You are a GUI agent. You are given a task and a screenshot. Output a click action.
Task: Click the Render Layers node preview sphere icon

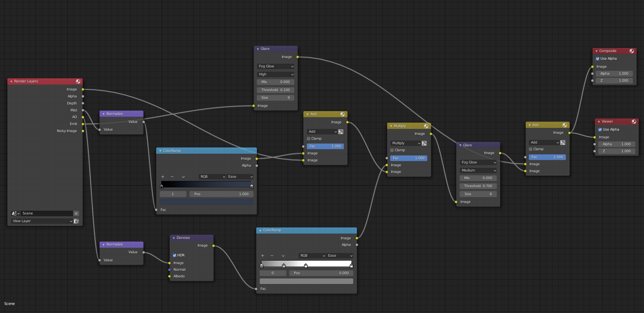(78, 81)
